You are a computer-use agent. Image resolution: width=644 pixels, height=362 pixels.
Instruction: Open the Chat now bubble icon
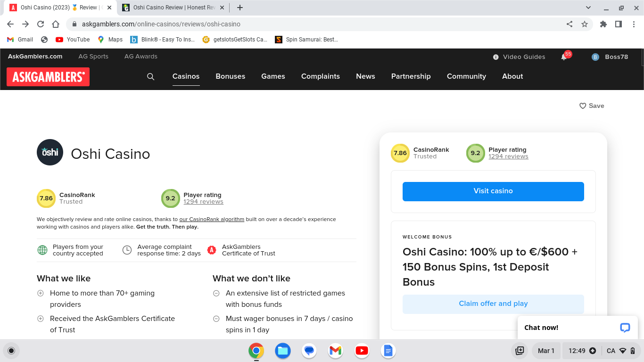click(625, 328)
